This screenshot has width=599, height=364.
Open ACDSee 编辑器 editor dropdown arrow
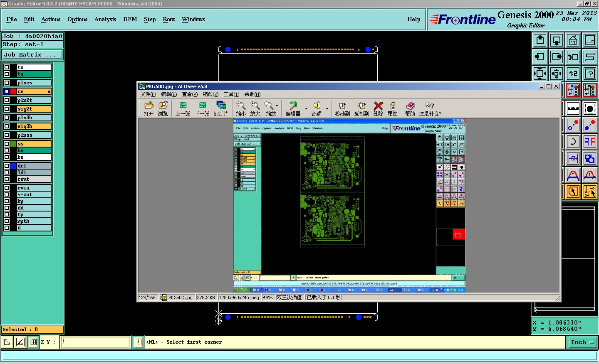click(307, 108)
